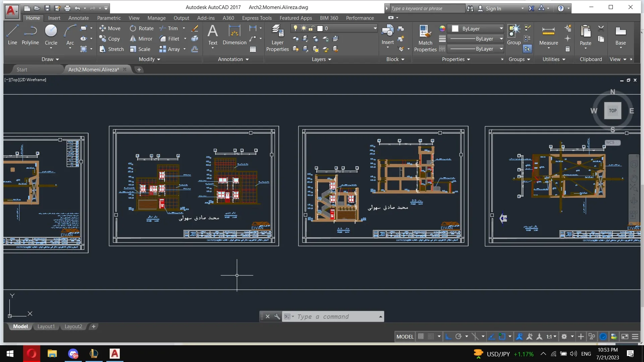Open the Layer Properties panel

pyautogui.click(x=277, y=38)
